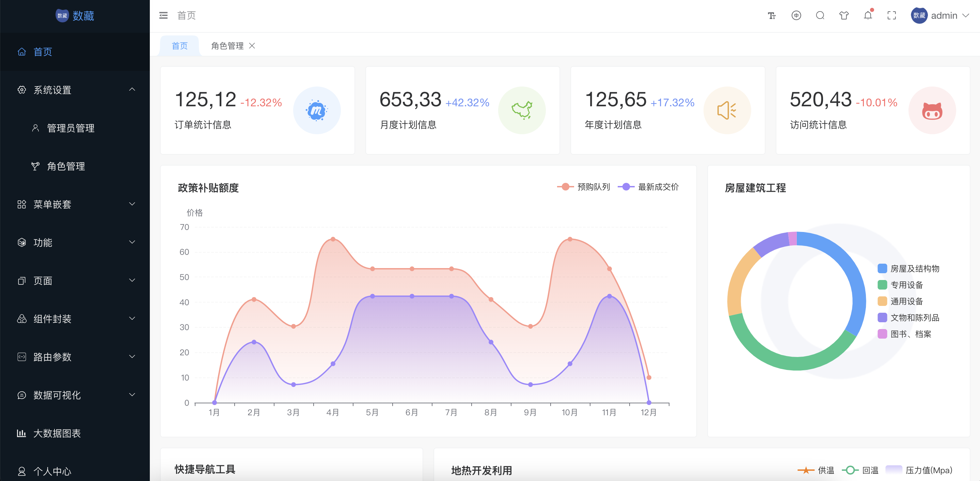
Task: Click the 房屋及结构物 blue legend swatch
Action: [x=882, y=269]
